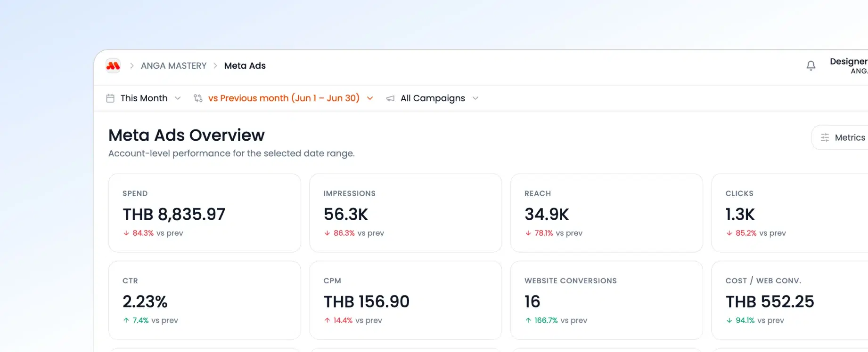Image resolution: width=868 pixels, height=352 pixels.
Task: Click the Website Conversions value 16
Action: click(532, 302)
